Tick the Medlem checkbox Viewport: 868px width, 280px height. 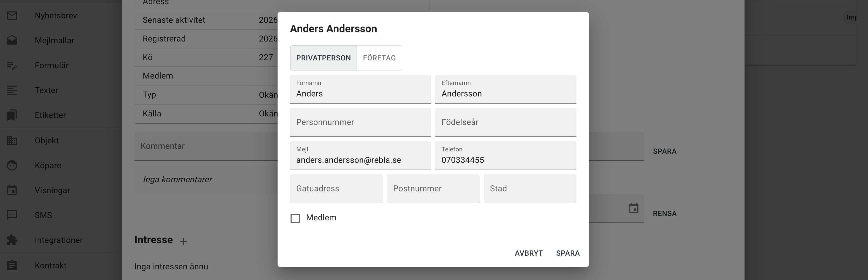click(x=295, y=218)
